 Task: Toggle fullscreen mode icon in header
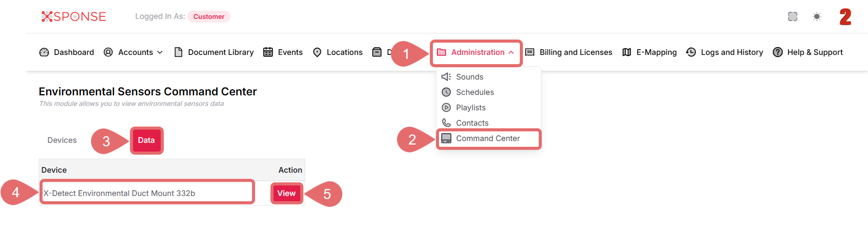point(792,17)
